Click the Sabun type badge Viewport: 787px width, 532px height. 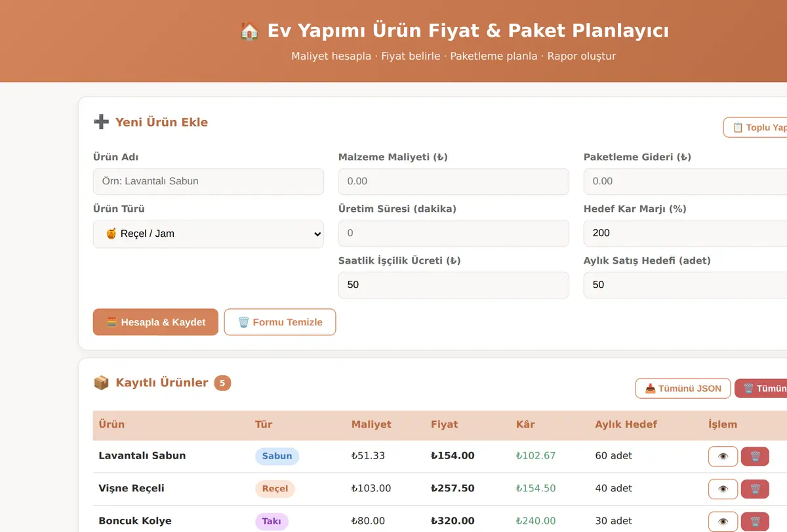[x=277, y=456]
